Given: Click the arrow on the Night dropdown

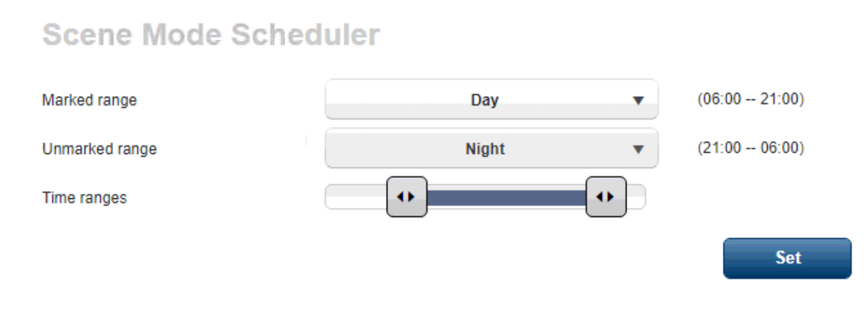Looking at the screenshot, I should 638,149.
